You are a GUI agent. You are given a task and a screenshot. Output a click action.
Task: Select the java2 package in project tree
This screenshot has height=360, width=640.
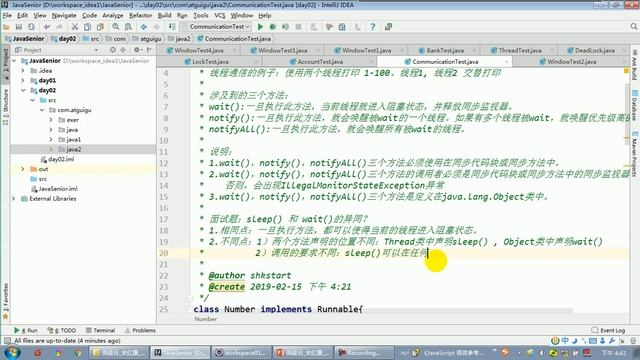(x=73, y=149)
